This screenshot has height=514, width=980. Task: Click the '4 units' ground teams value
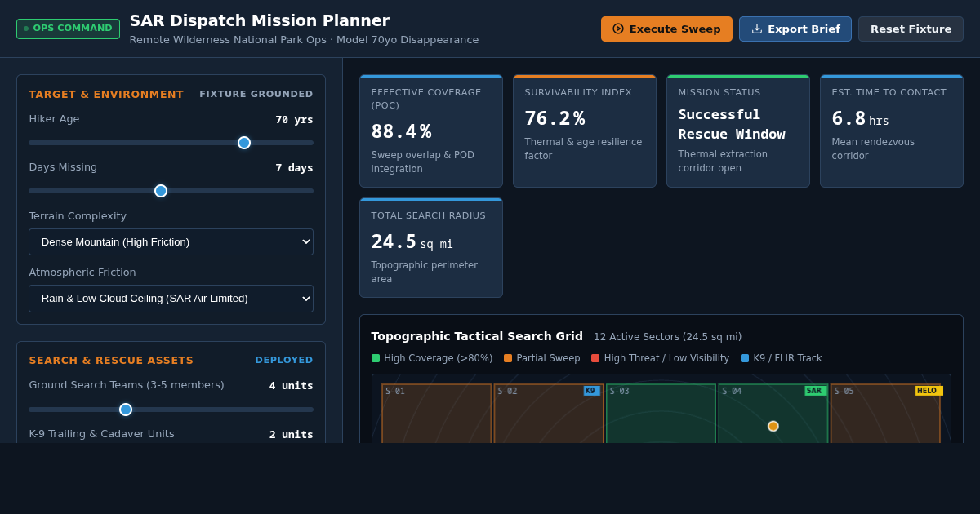pos(292,386)
